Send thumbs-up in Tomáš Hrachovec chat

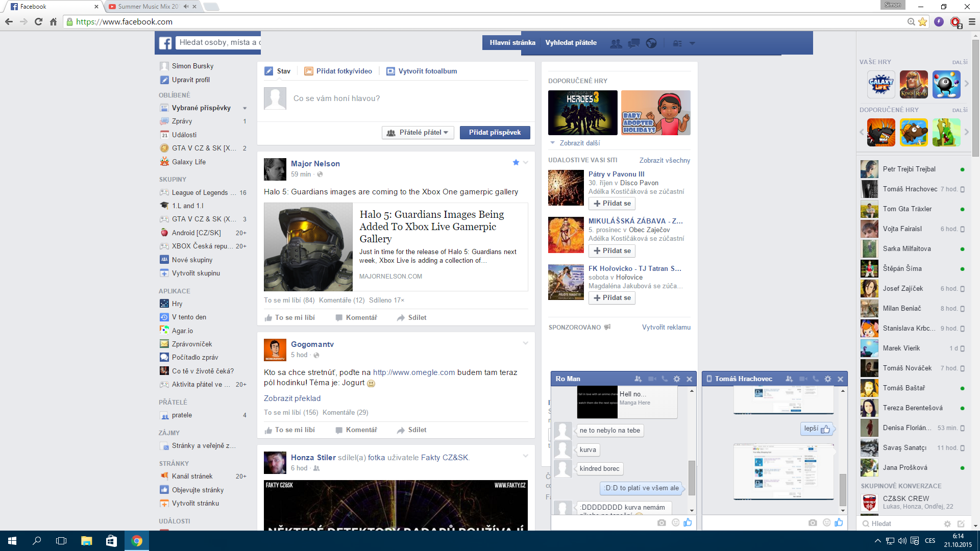tap(839, 522)
